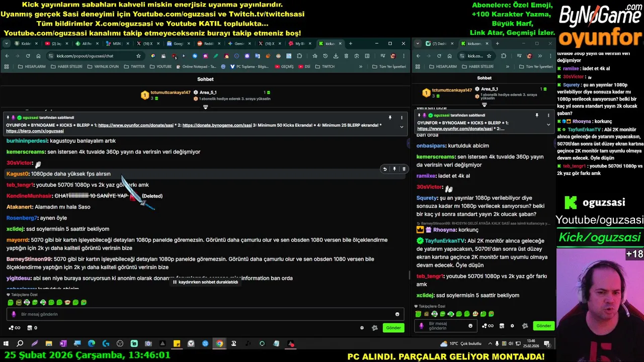Viewport: 644px width, 362px height.
Task: Resume chat via 'kaydırırken sohbet duraklatıldı' notice
Action: pos(205,282)
